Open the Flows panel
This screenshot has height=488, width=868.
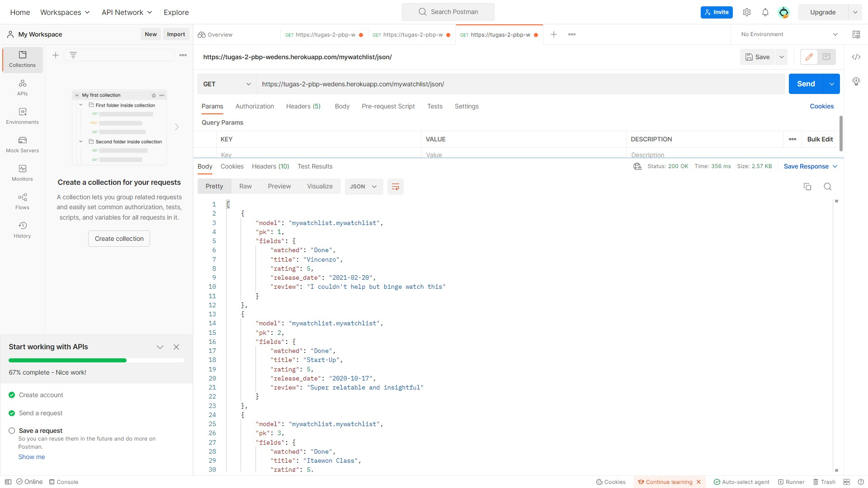click(x=22, y=201)
